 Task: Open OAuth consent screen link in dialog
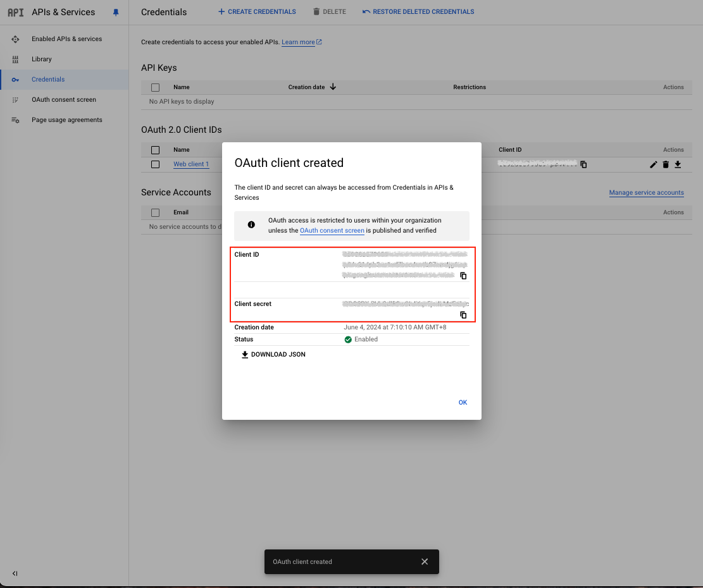(332, 231)
